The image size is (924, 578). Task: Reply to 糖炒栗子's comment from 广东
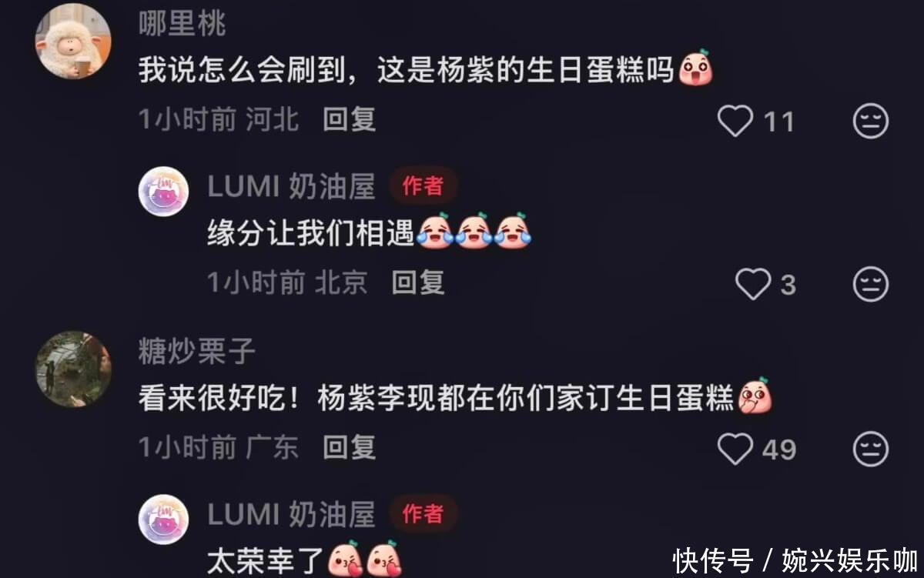pyautogui.click(x=349, y=447)
